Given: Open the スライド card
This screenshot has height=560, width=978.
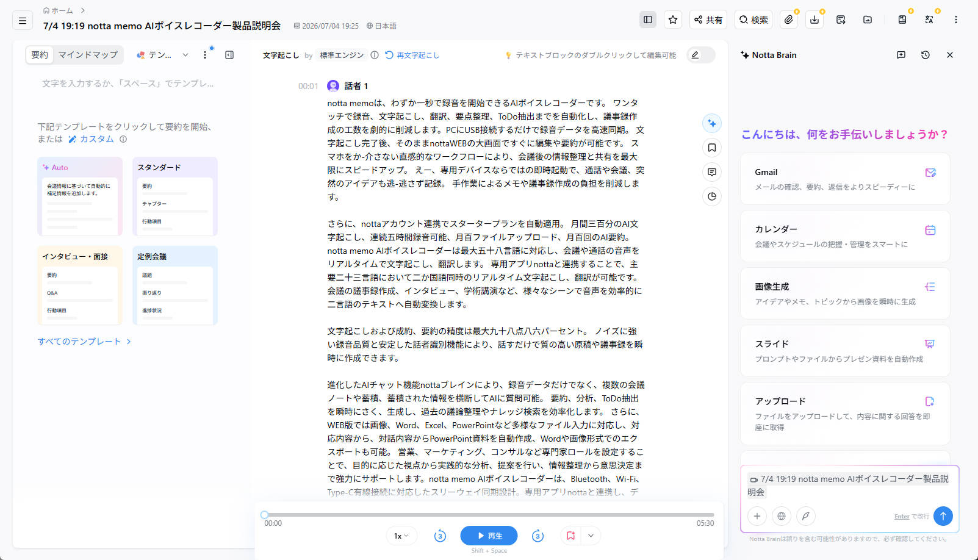Looking at the screenshot, I should tap(845, 351).
